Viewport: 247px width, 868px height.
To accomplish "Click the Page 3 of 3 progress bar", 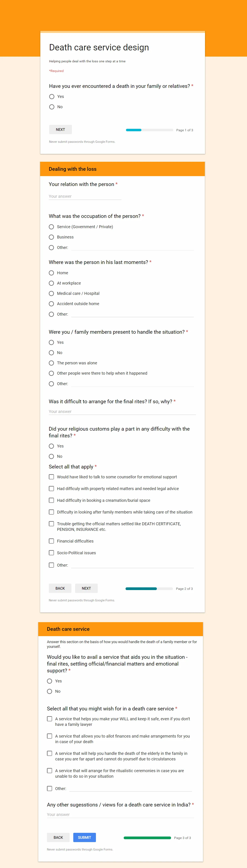I will (x=147, y=838).
